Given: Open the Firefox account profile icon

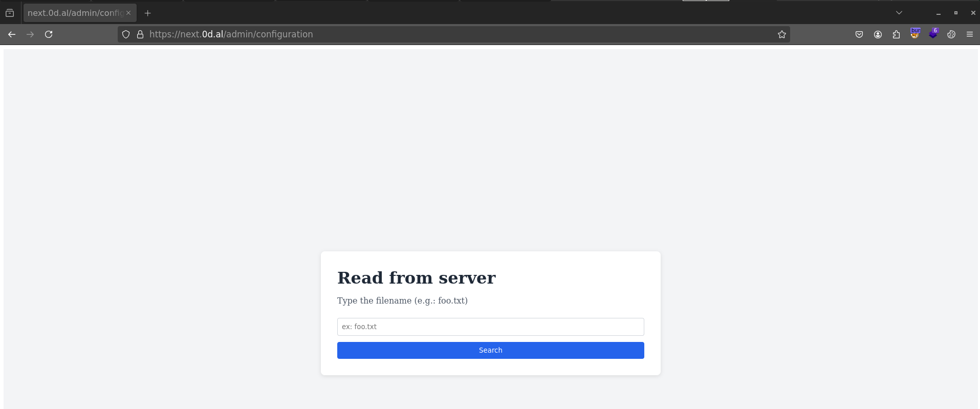Looking at the screenshot, I should pos(878,34).
